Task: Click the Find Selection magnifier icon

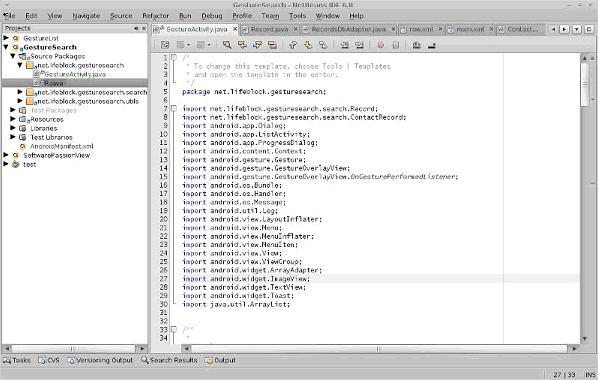Action: pyautogui.click(x=227, y=45)
